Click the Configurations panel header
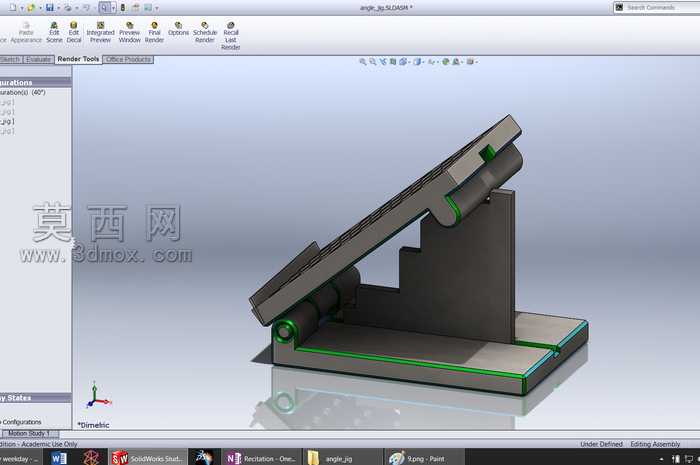Image resolution: width=700 pixels, height=465 pixels. pyautogui.click(x=35, y=83)
